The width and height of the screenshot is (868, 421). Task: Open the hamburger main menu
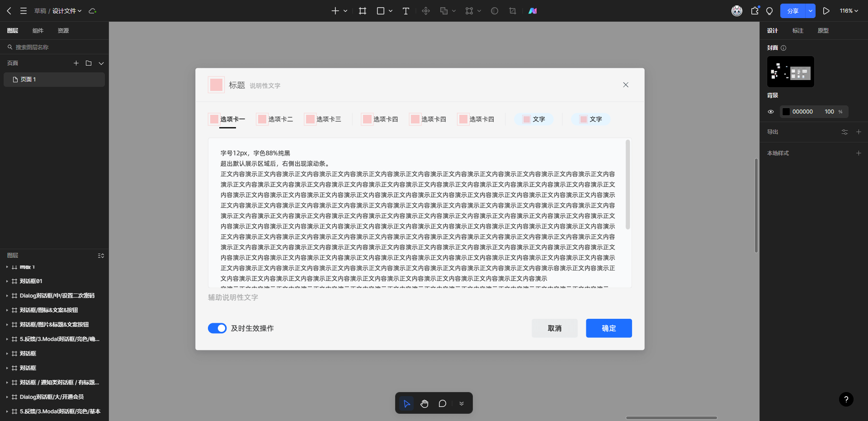coord(24,11)
